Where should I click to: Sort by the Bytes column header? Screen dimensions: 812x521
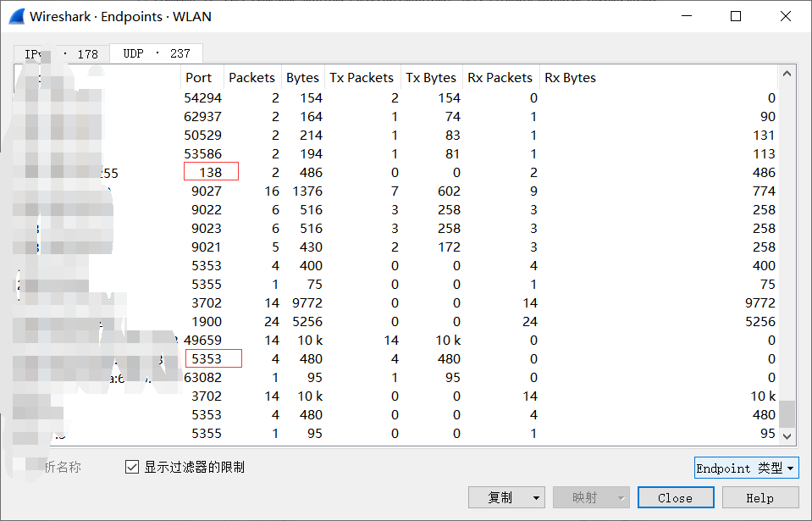[302, 77]
